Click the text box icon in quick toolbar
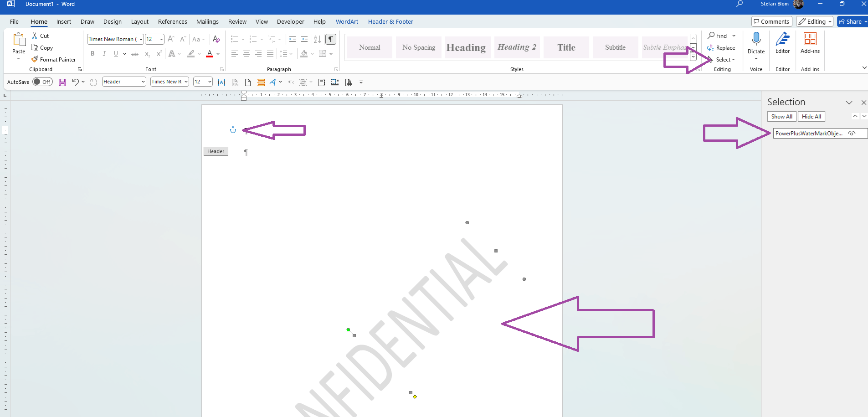Screen dimensions: 868x417 (x=221, y=82)
